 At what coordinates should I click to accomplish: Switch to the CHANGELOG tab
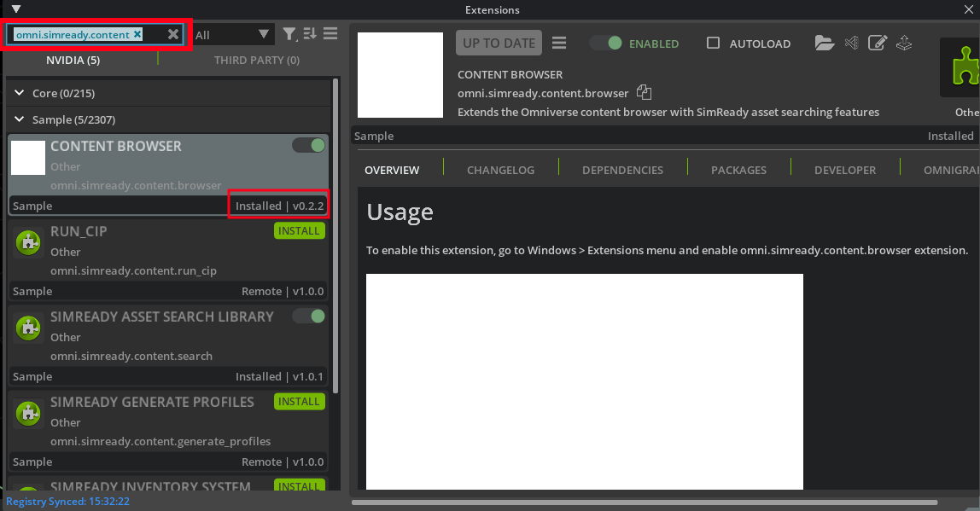click(500, 170)
